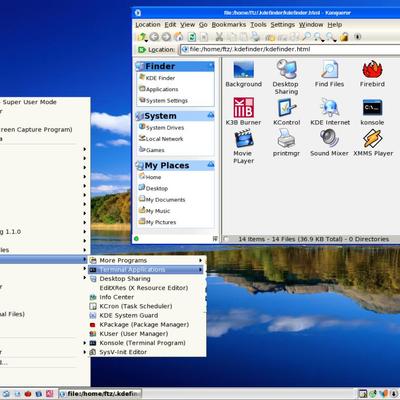Open the Zoom Out dropdown arrow
The image size is (400, 400).
tap(335, 40)
